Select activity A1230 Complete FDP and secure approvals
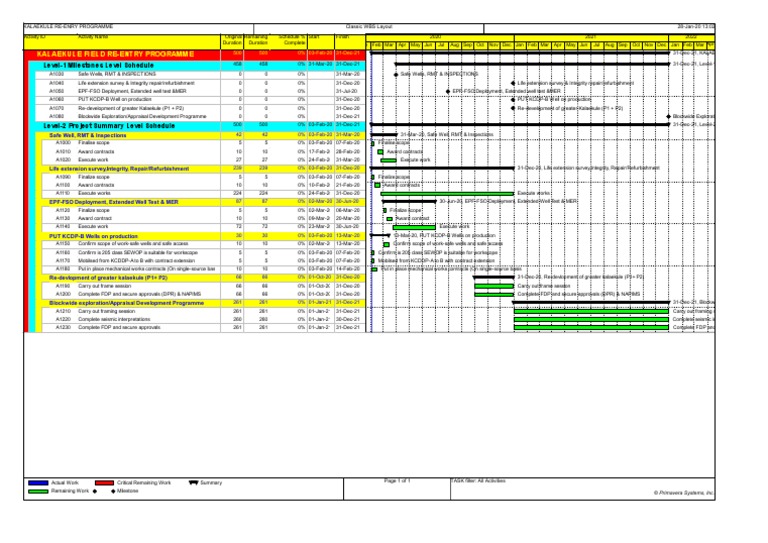Viewport: 768px width, 543px height. tap(204, 328)
